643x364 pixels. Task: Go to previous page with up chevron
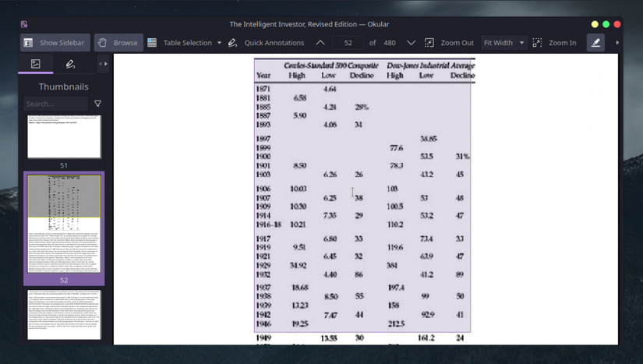(x=320, y=43)
